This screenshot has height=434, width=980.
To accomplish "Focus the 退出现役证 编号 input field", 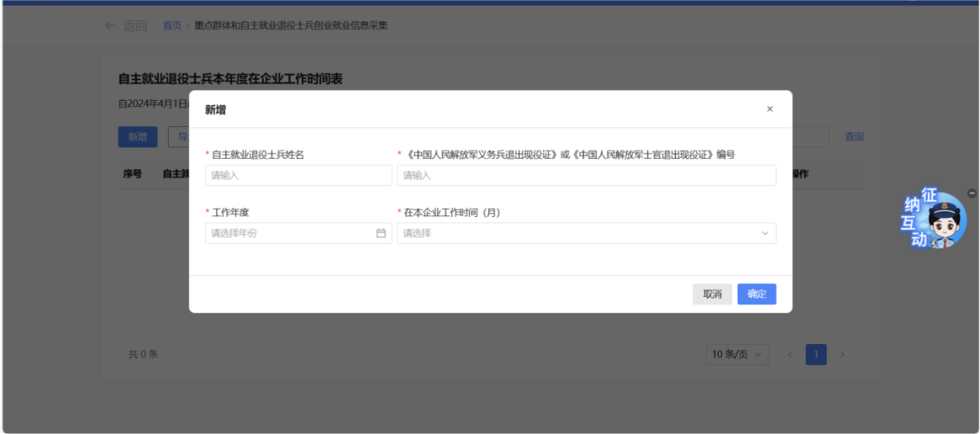I will pyautogui.click(x=586, y=175).
